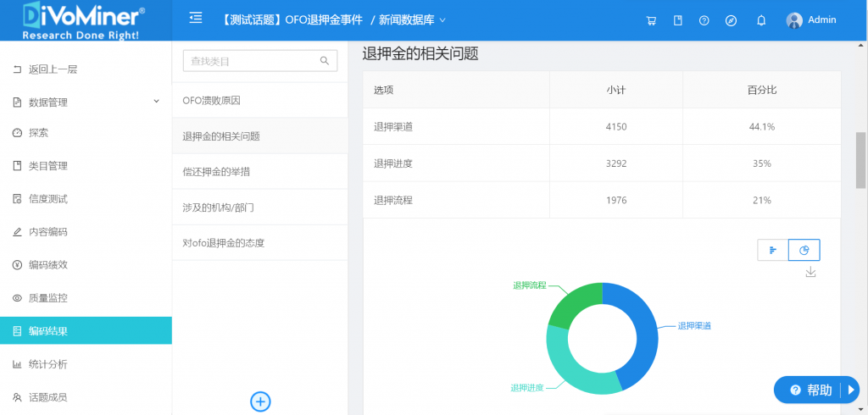
Task: Click the compass navigation icon
Action: (x=732, y=20)
